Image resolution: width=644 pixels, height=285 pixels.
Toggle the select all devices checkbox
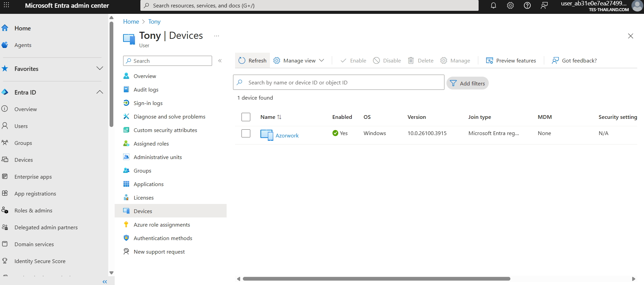point(246,117)
